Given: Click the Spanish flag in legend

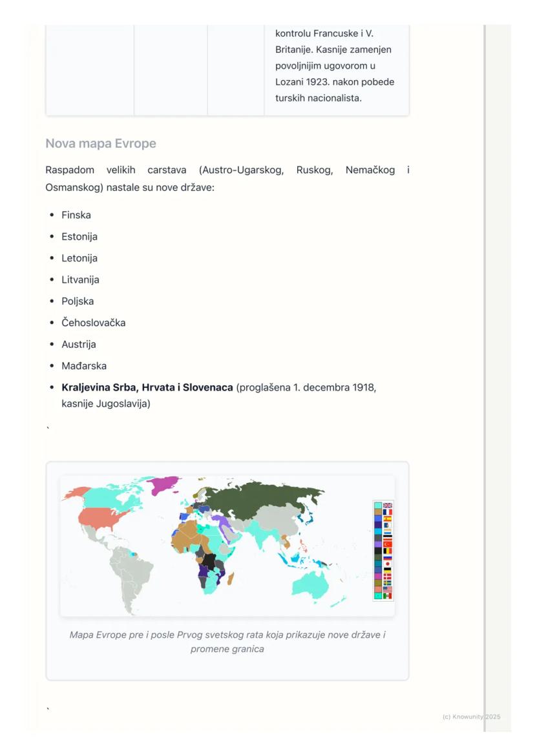Looking at the screenshot, I should point(388,518).
